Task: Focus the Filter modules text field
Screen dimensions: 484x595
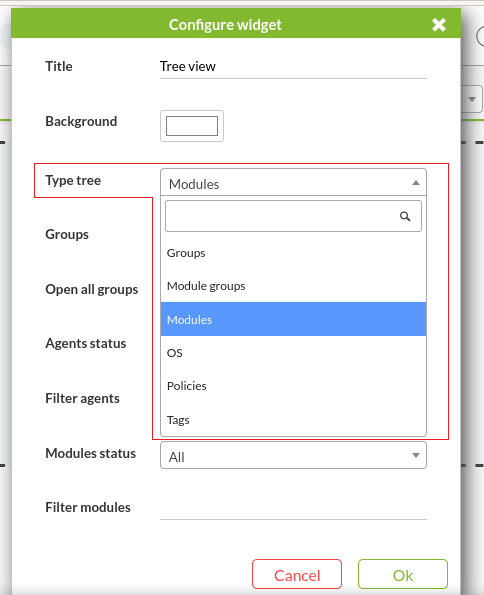Action: pyautogui.click(x=293, y=508)
